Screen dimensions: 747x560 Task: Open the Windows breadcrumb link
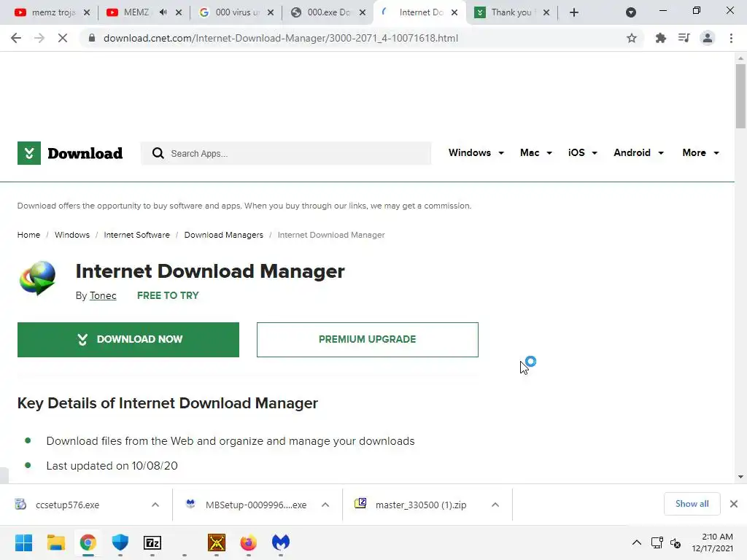pyautogui.click(x=72, y=235)
